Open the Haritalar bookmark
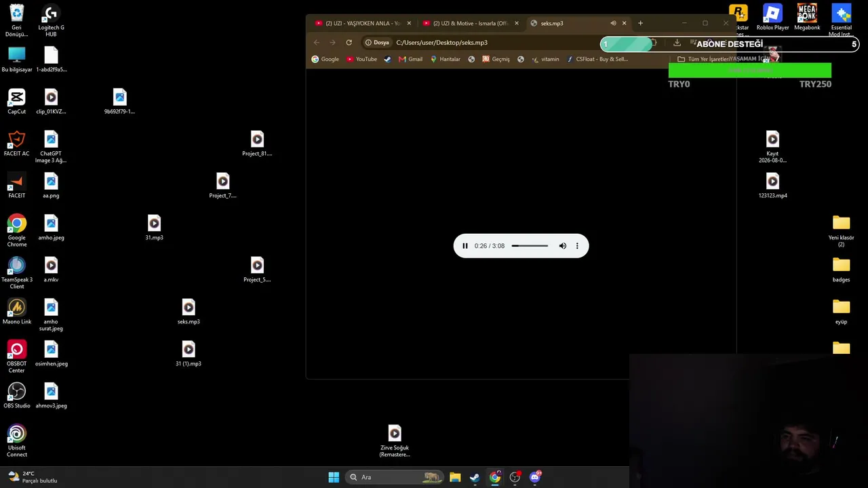The image size is (868, 488). click(x=445, y=59)
